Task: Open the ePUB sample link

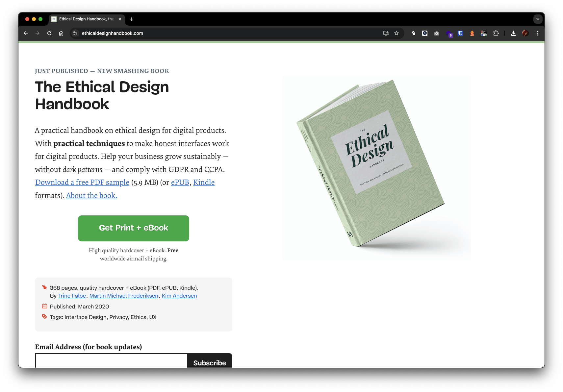Action: (180, 182)
